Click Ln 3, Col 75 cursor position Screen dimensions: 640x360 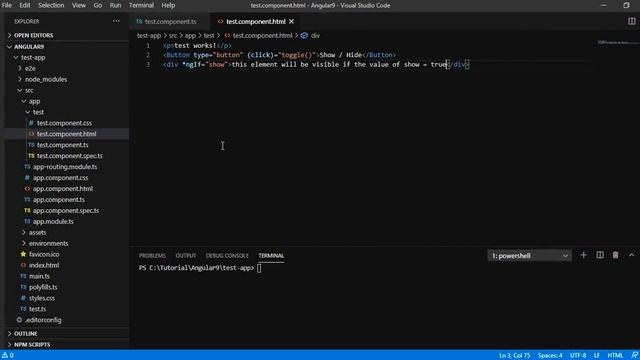[514, 355]
